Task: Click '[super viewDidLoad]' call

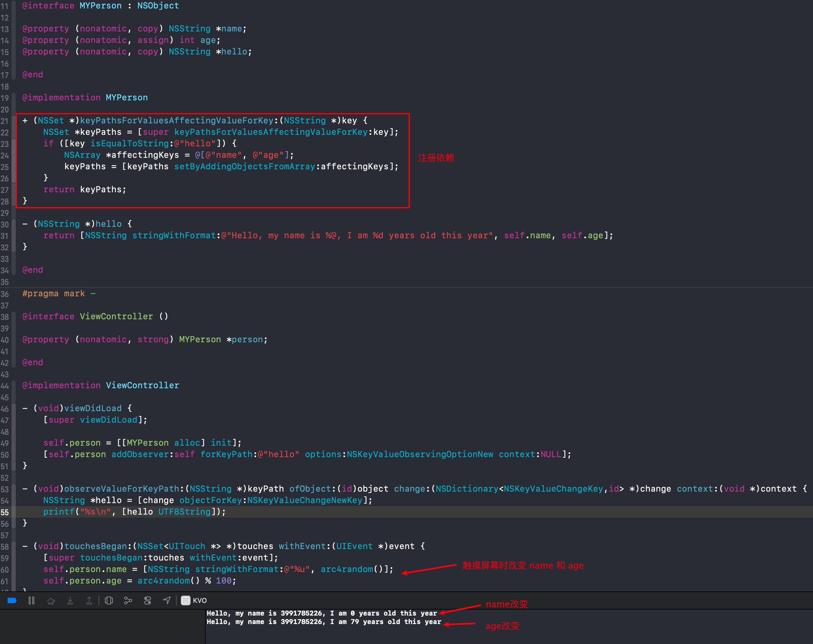Action: tap(93, 420)
